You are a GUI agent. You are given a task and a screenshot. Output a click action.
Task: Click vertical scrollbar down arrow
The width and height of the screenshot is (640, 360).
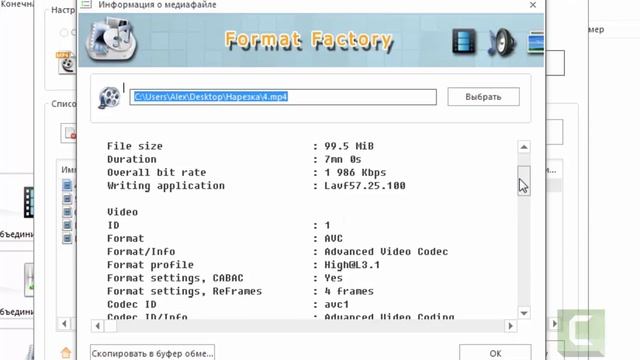524,313
